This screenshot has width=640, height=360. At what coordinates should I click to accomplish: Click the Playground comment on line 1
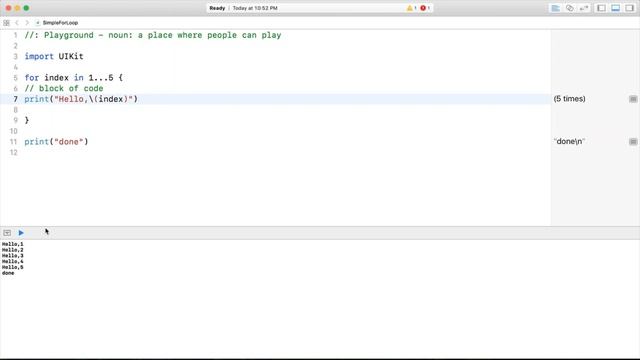coord(153,35)
